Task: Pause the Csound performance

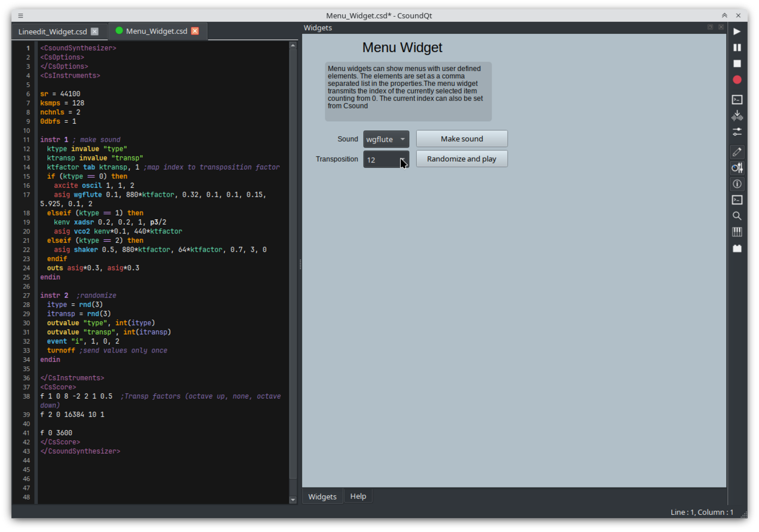Action: 737,47
